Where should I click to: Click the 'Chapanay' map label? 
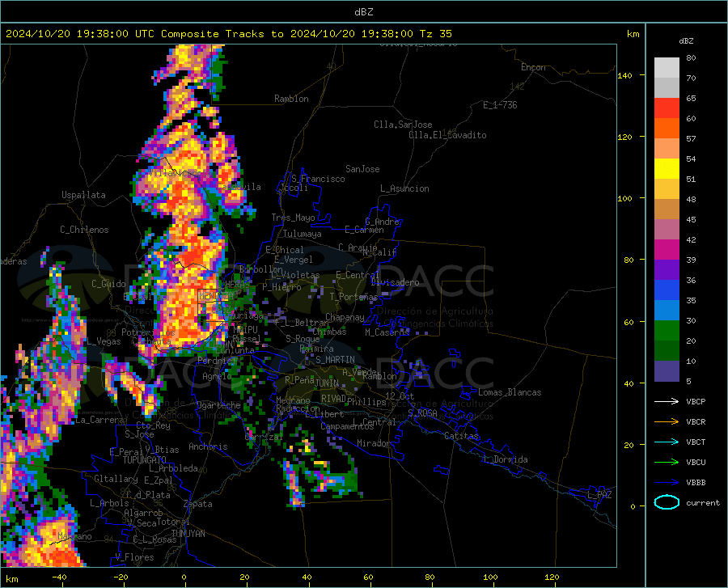[x=345, y=317]
